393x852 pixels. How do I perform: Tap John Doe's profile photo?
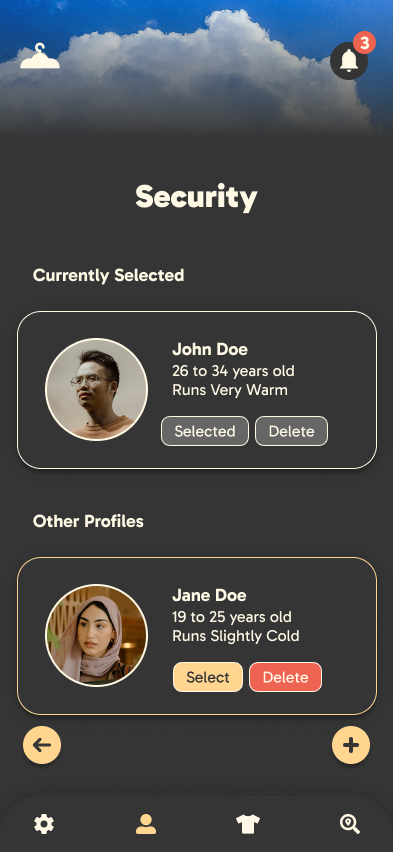click(x=96, y=389)
